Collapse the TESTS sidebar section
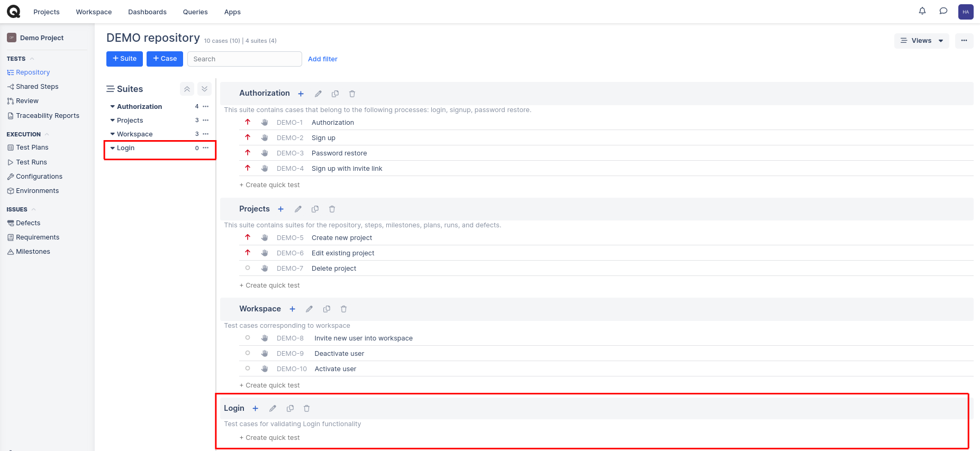Image resolution: width=980 pixels, height=451 pixels. pos(32,59)
